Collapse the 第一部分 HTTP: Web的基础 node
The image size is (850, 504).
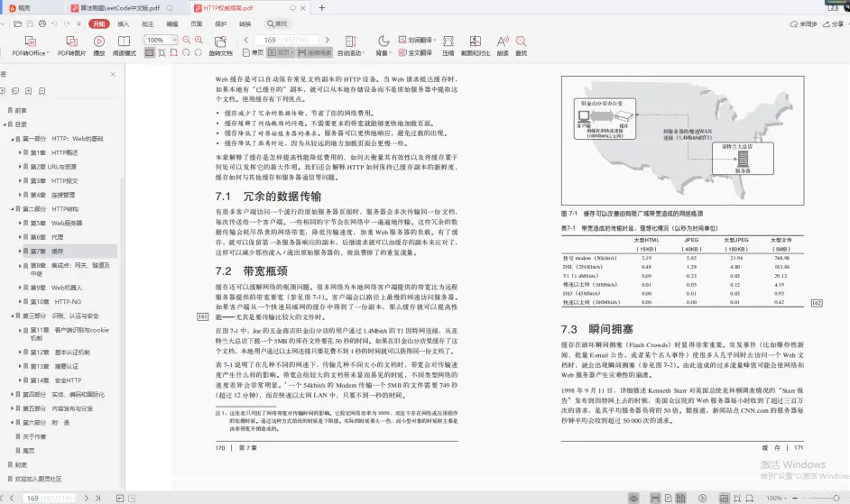coord(12,139)
